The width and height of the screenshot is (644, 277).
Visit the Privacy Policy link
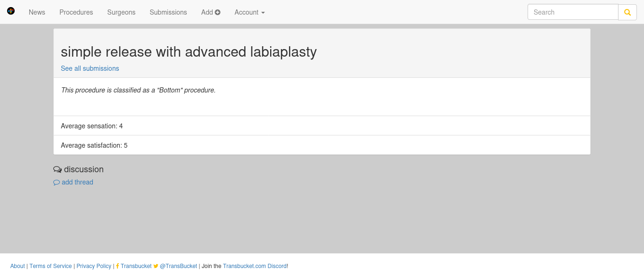[94, 266]
